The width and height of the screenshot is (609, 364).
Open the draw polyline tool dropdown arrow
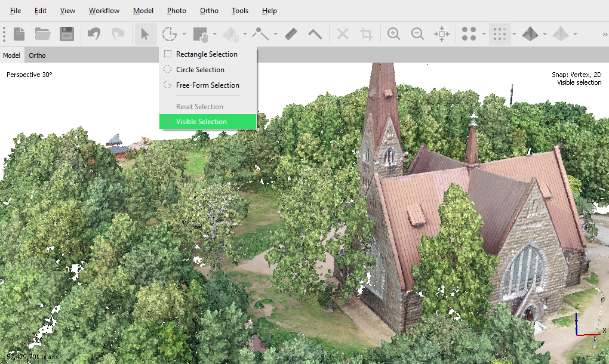[275, 34]
